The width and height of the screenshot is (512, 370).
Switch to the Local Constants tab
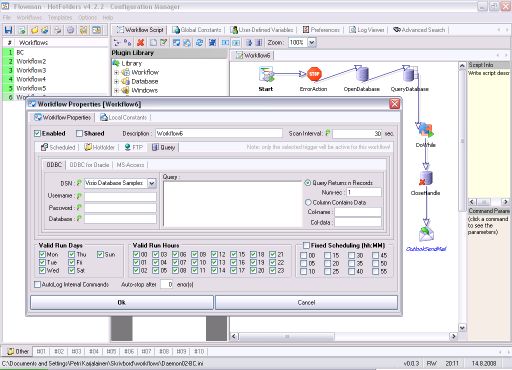pyautogui.click(x=124, y=117)
